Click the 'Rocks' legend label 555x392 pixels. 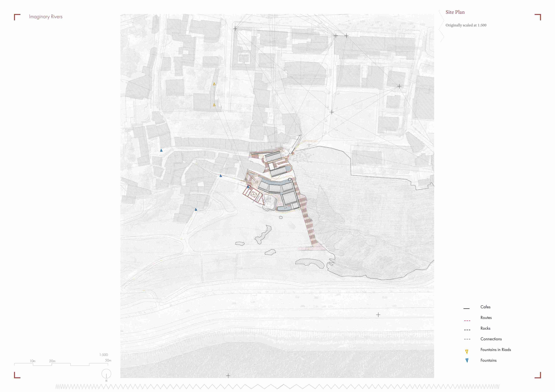click(x=485, y=328)
